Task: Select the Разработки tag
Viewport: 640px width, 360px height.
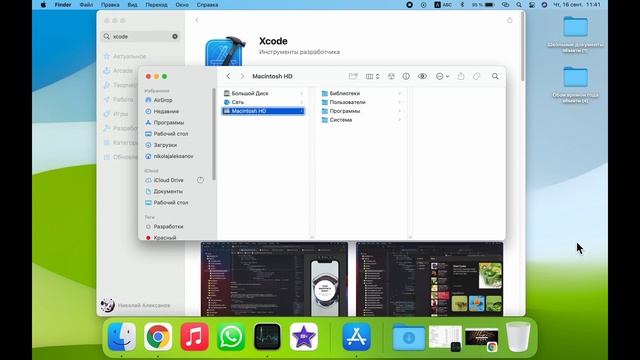Action: 168,226
